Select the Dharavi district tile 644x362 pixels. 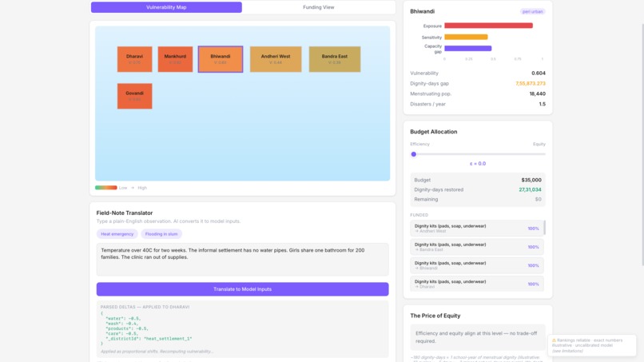135,59
